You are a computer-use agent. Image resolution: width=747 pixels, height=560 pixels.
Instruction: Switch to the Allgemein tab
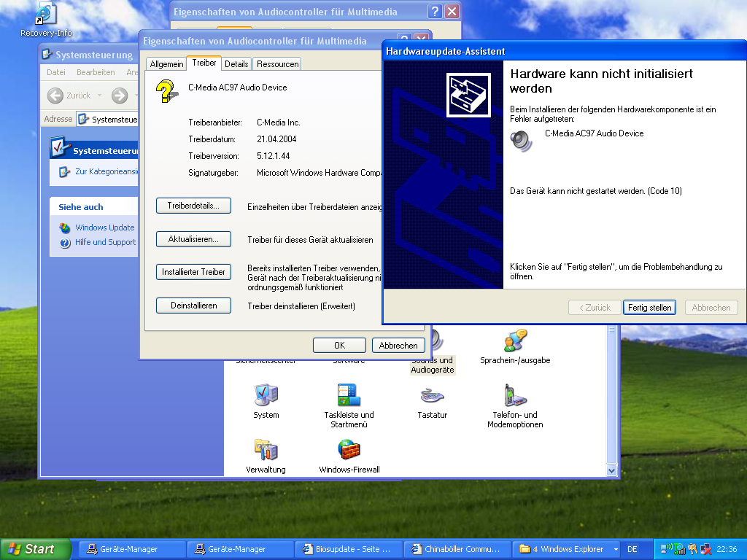pos(166,64)
